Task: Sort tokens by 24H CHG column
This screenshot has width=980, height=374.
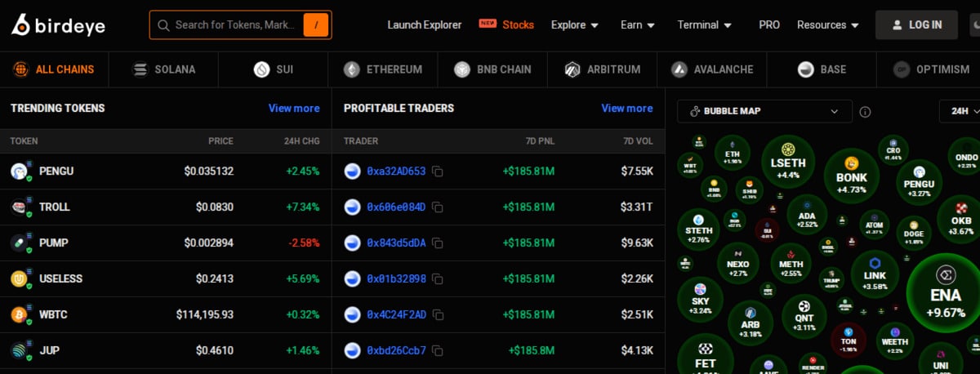Action: [302, 141]
